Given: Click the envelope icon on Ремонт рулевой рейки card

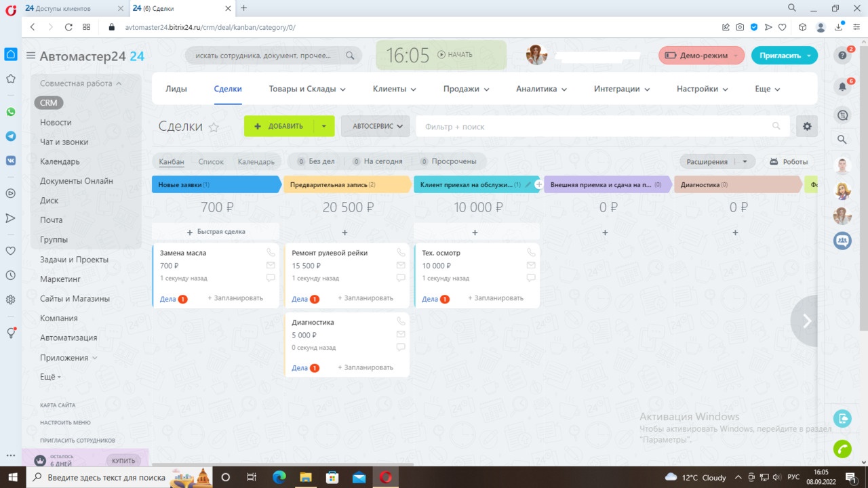Looking at the screenshot, I should [x=401, y=265].
